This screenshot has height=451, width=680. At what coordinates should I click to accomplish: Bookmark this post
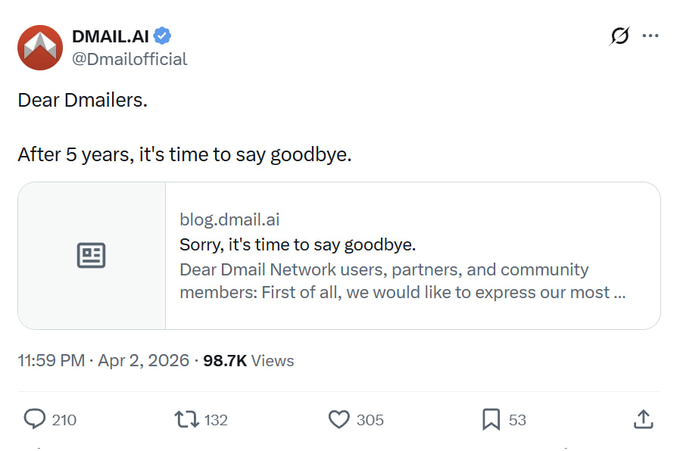click(x=491, y=419)
